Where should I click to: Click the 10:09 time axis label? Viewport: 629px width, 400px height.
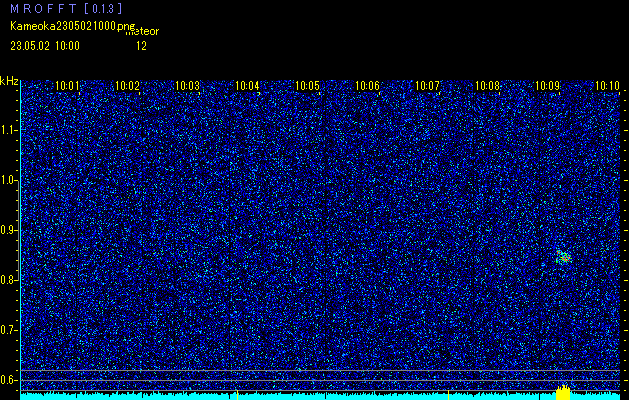(x=548, y=85)
